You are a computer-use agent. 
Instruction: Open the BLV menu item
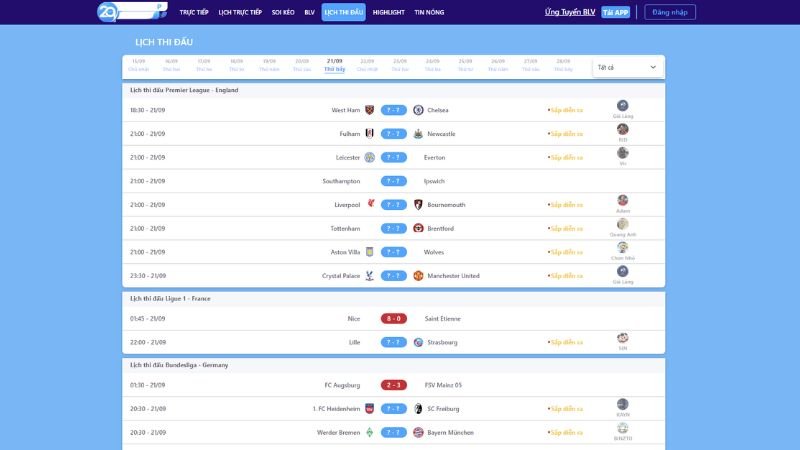click(x=309, y=12)
